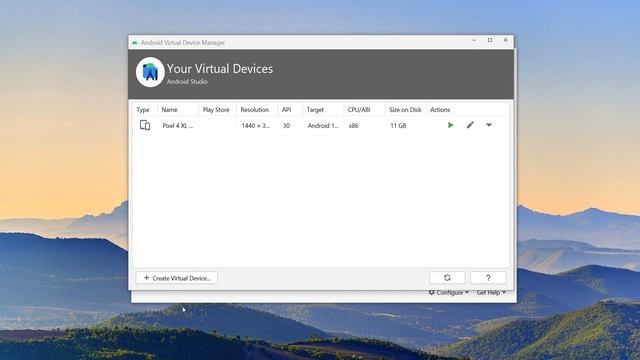Click the Actions column header

pyautogui.click(x=440, y=110)
